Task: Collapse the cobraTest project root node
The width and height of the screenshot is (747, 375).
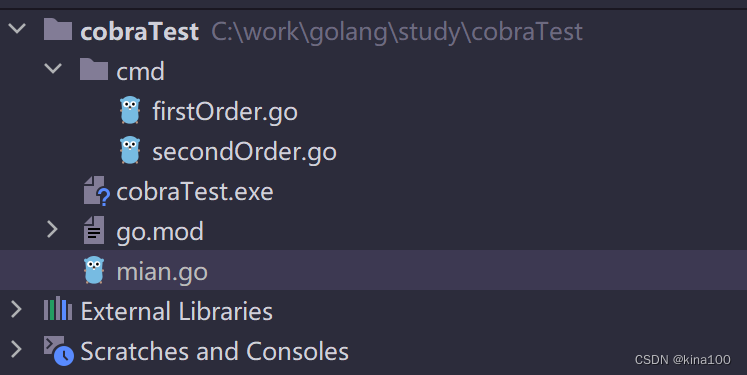Action: (17, 29)
